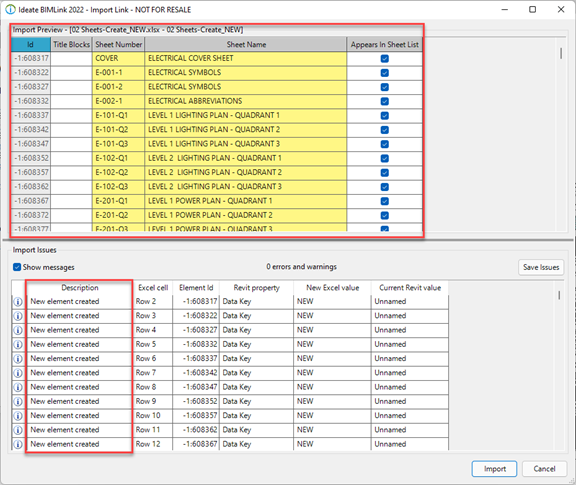Select the ELECTRICAL COVER SHEET name cell
This screenshot has width=576, height=485.
(246, 58)
